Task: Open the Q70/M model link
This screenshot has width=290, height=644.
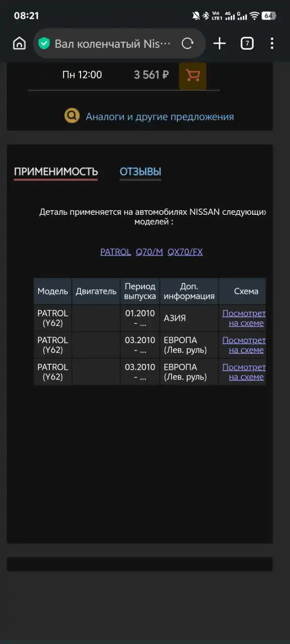Action: [149, 252]
